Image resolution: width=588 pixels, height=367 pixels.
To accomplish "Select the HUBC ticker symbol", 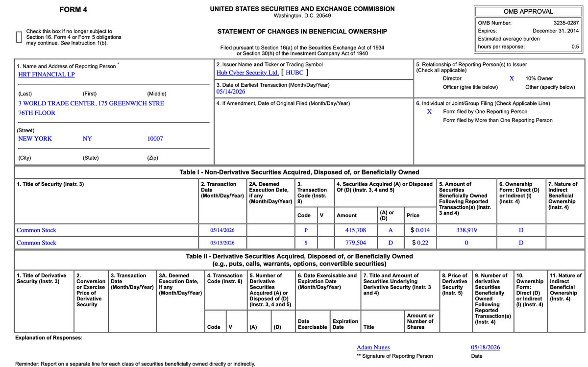I will [x=294, y=73].
